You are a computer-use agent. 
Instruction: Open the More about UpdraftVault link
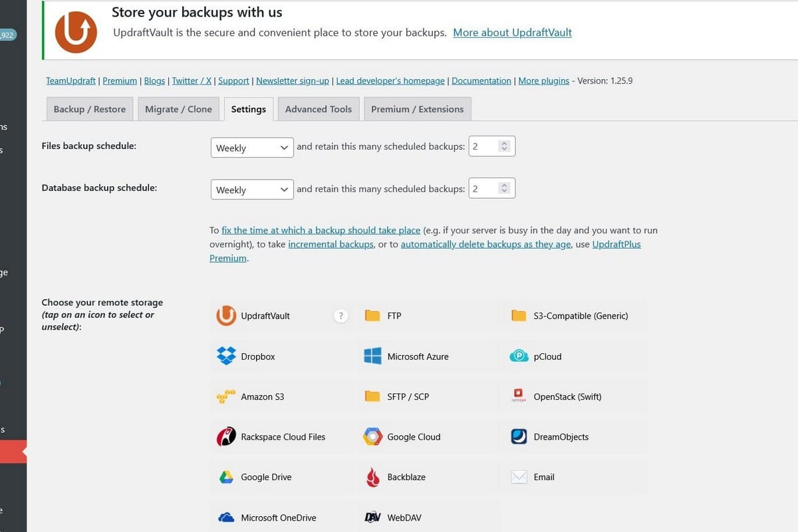tap(512, 33)
